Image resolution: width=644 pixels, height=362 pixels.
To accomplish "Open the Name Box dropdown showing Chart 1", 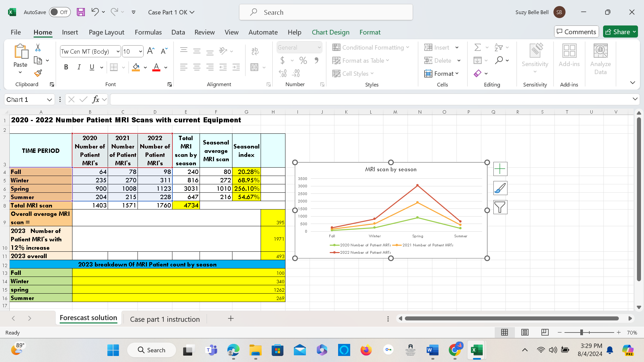I will [x=50, y=99].
